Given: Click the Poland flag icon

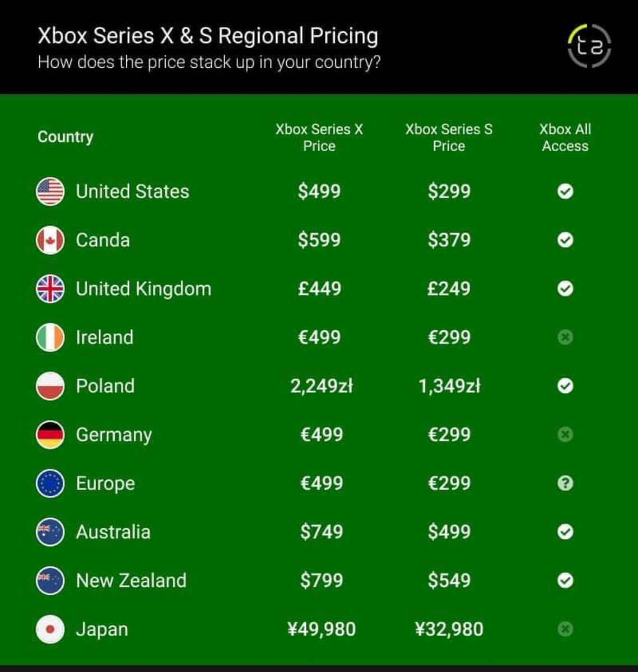Looking at the screenshot, I should 50,386.
